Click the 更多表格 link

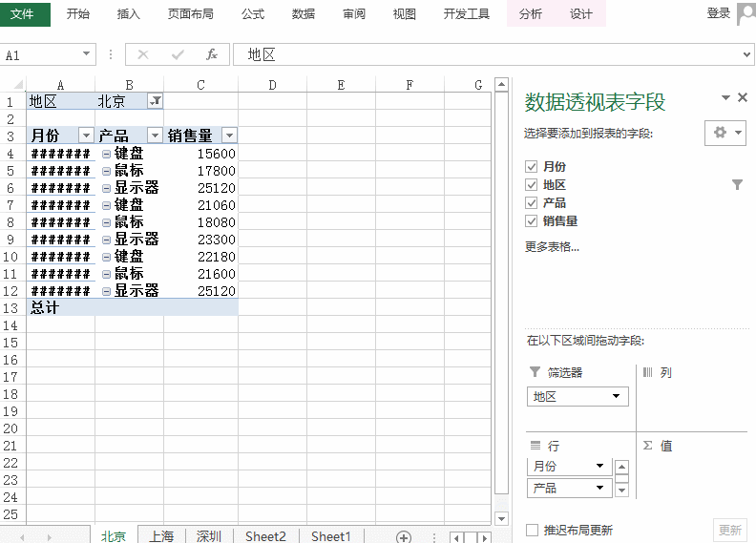(552, 246)
